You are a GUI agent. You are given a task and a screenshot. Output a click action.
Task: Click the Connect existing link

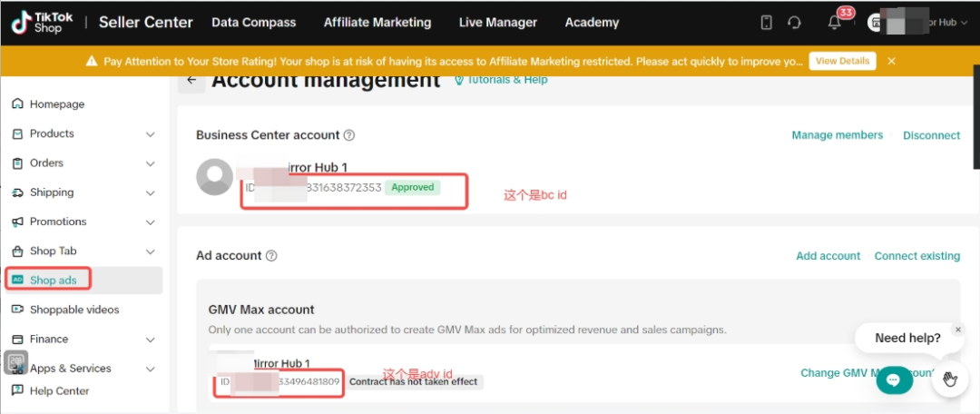pyautogui.click(x=916, y=256)
